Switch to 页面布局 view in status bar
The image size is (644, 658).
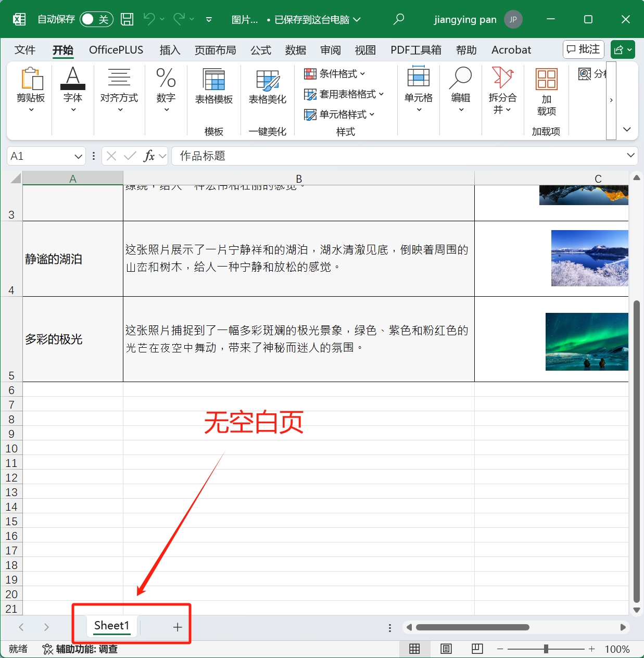[x=446, y=649]
